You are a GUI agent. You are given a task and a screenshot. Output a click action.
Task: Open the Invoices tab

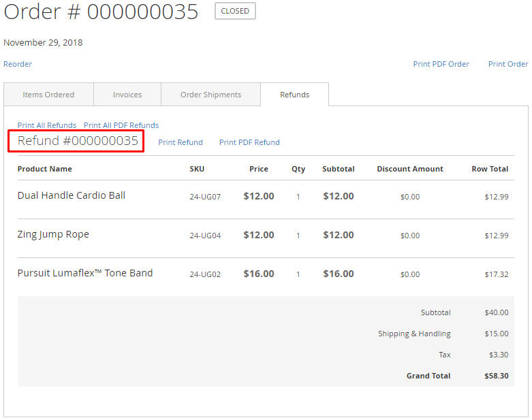click(127, 95)
